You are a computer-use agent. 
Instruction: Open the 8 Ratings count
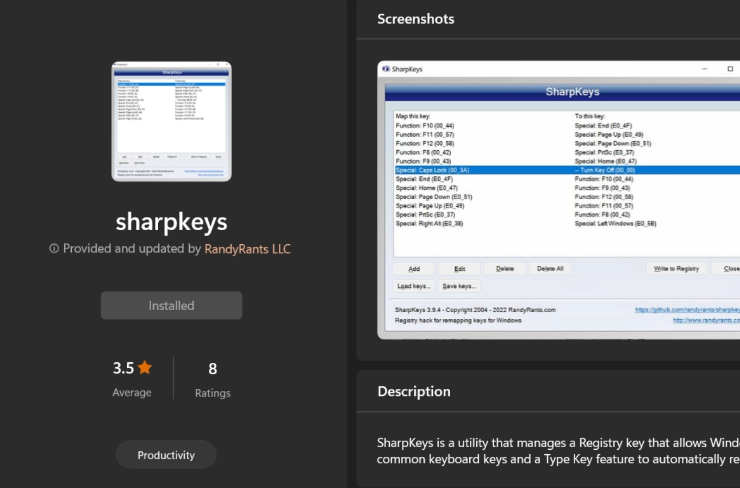[212, 379]
